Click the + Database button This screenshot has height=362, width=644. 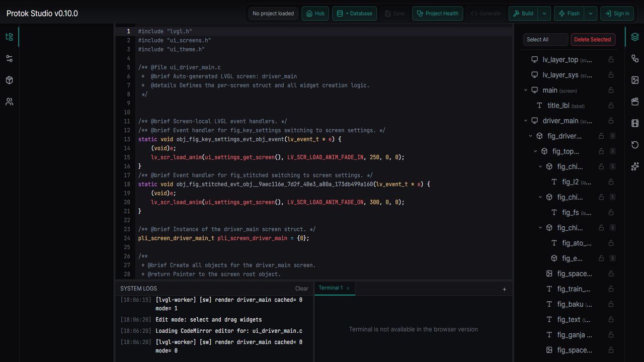pyautogui.click(x=355, y=14)
